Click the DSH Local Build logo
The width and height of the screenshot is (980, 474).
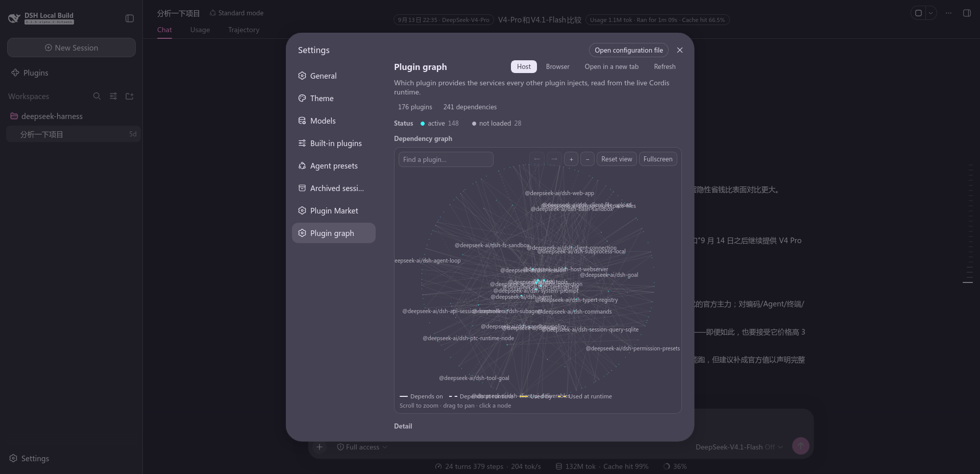point(41,18)
